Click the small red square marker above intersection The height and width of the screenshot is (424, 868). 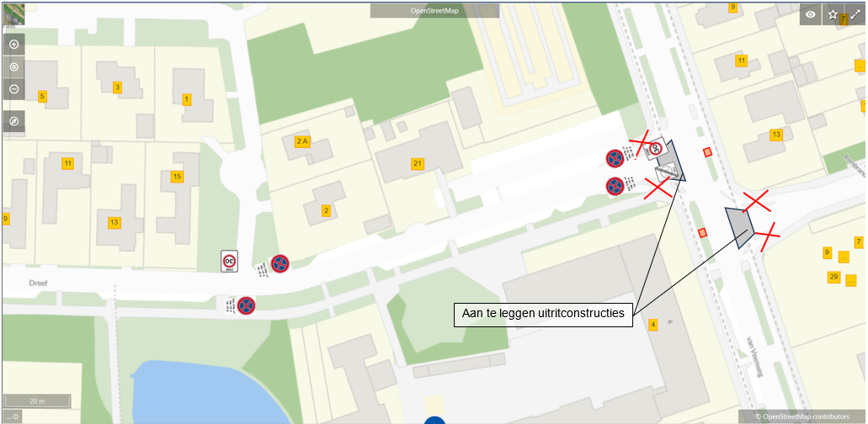(x=707, y=151)
